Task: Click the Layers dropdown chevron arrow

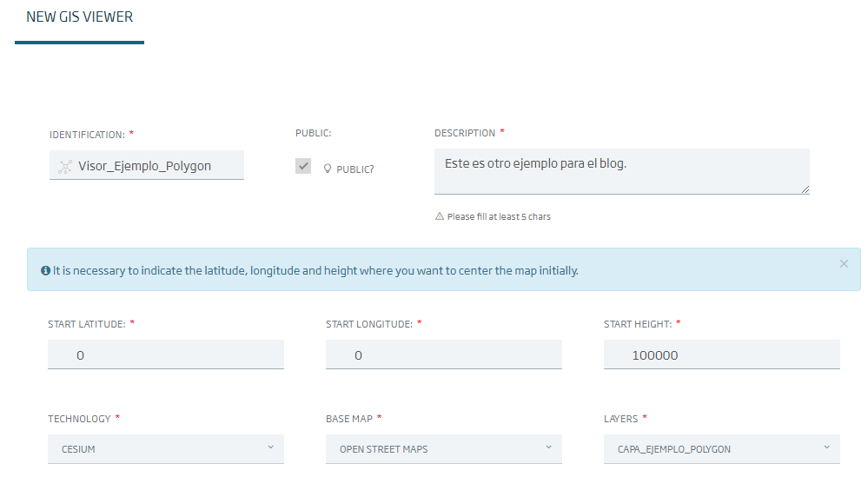Action: [826, 447]
